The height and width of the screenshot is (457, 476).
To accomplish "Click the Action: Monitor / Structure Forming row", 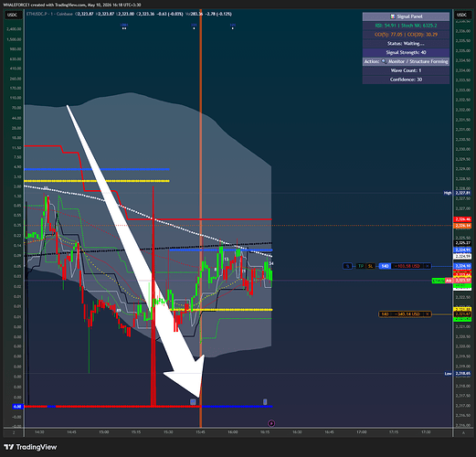I will pyautogui.click(x=406, y=61).
